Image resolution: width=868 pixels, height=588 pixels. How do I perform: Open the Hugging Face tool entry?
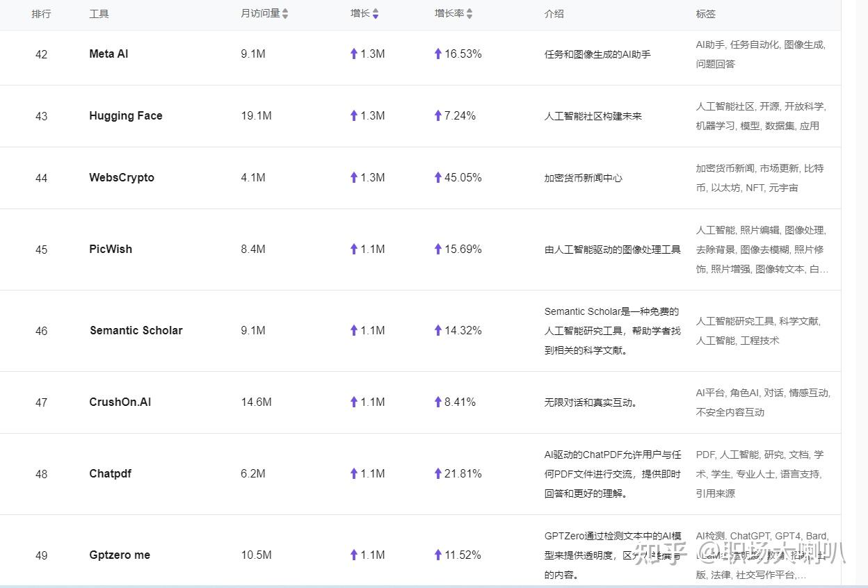(x=125, y=116)
